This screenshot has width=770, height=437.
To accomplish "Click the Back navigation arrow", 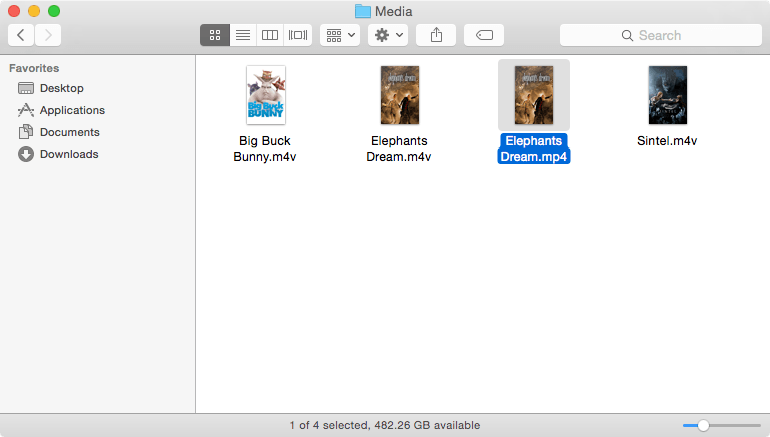I will tap(21, 35).
